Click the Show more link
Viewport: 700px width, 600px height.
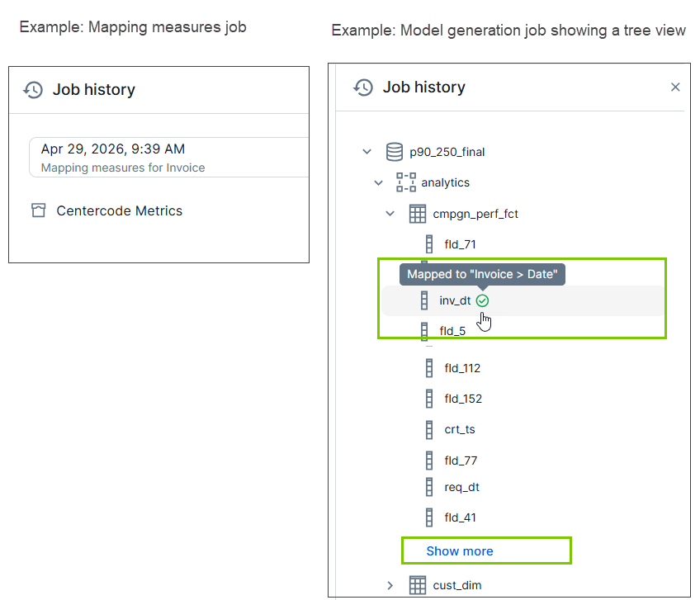click(x=459, y=550)
